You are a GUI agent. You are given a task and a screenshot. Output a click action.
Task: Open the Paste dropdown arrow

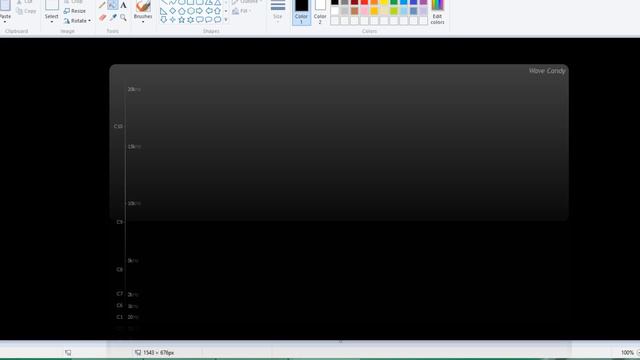pos(5,22)
